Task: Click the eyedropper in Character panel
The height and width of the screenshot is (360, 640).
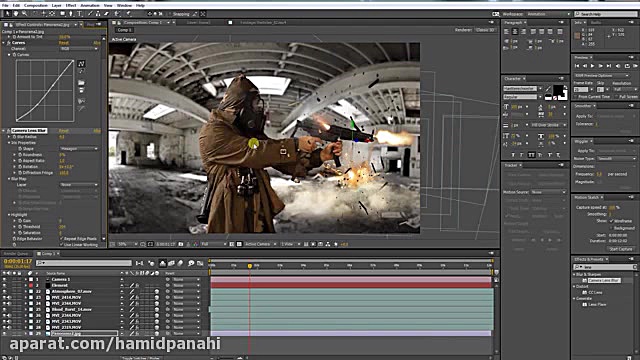Action: point(549,89)
